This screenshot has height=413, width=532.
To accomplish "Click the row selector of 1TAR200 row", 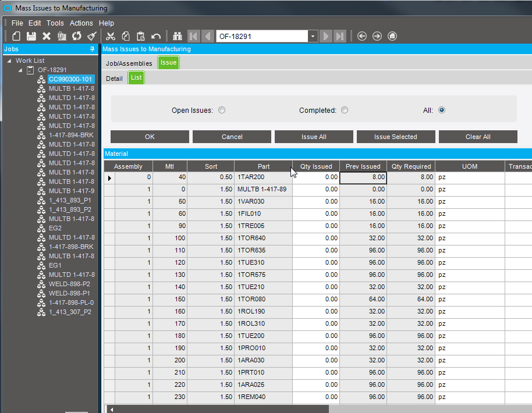I will click(x=109, y=178).
